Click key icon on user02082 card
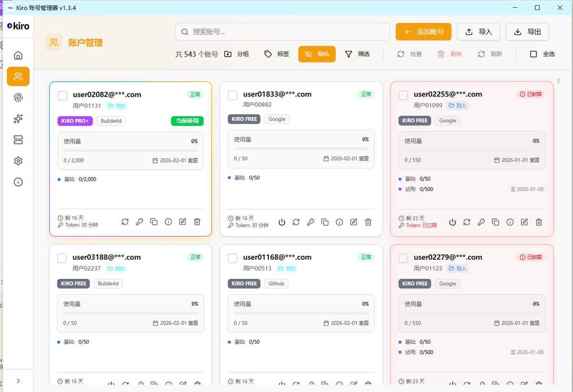 pos(139,222)
